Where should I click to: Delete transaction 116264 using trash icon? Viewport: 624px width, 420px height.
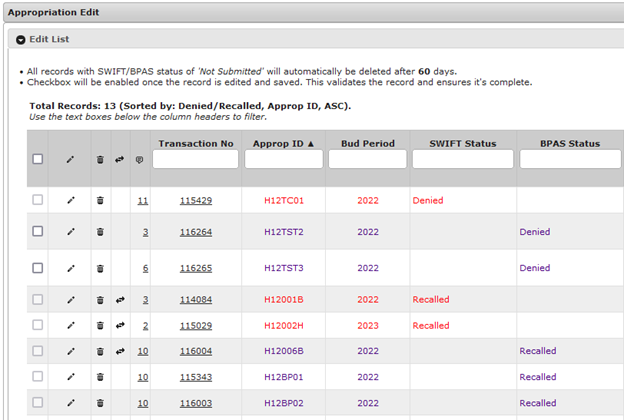pos(100,232)
